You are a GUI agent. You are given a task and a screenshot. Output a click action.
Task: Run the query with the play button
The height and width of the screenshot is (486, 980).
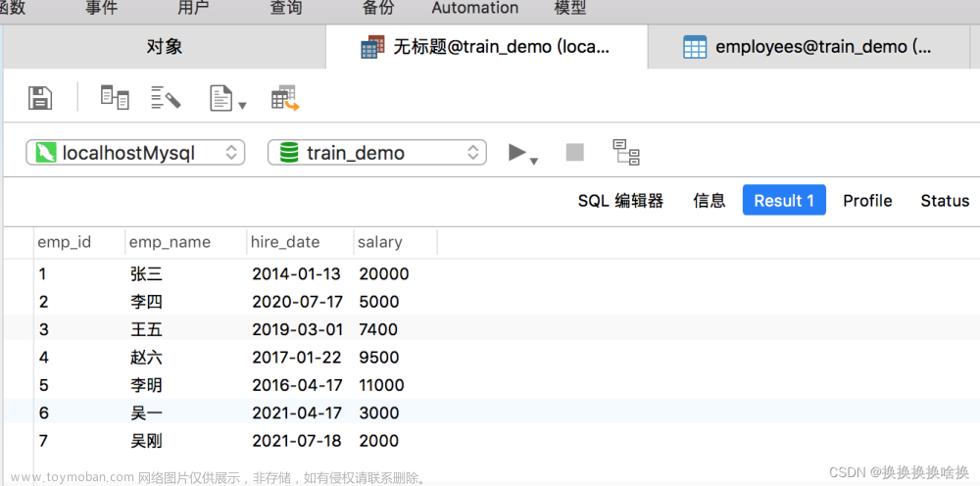516,152
